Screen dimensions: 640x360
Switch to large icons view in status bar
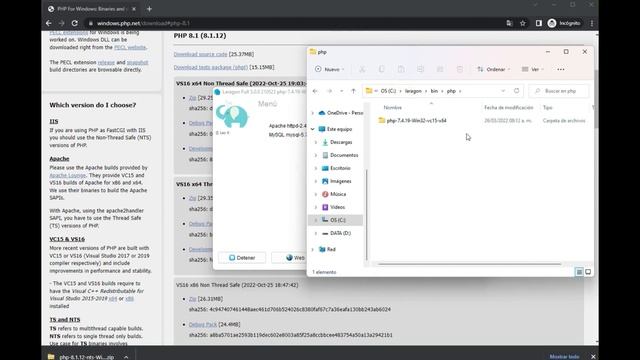click(x=588, y=272)
